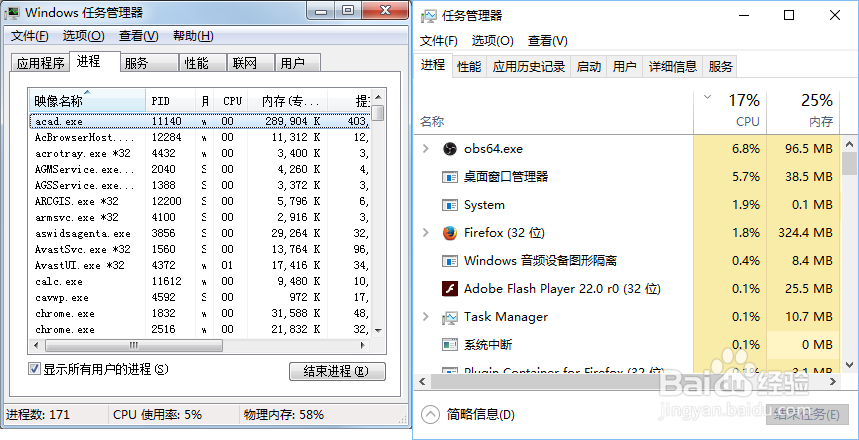Switch to the 应用历史记录 tab
Image resolution: width=859 pixels, height=440 pixels.
(529, 67)
